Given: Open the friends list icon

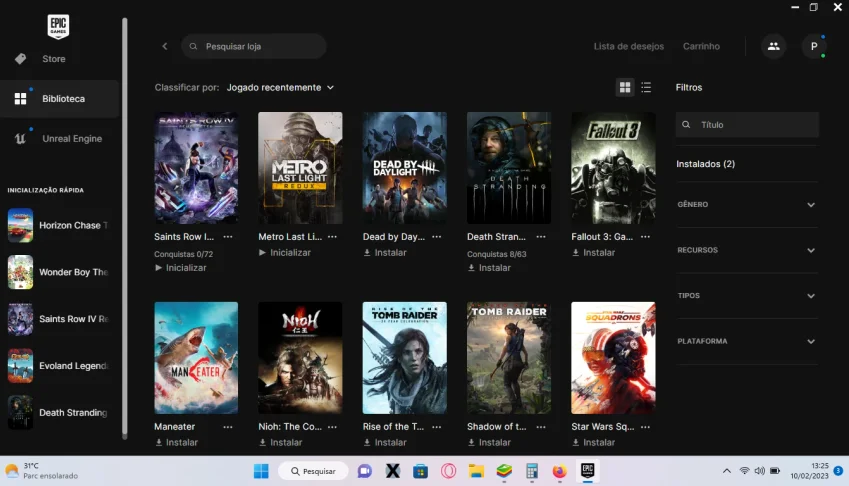Looking at the screenshot, I should coord(774,46).
